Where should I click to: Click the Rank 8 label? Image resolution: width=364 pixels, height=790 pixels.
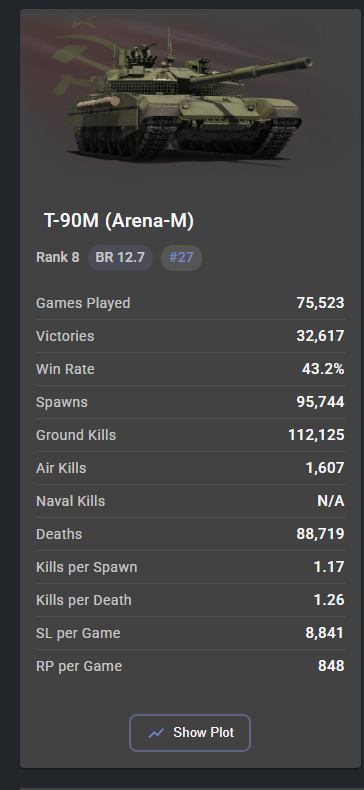pyautogui.click(x=57, y=257)
